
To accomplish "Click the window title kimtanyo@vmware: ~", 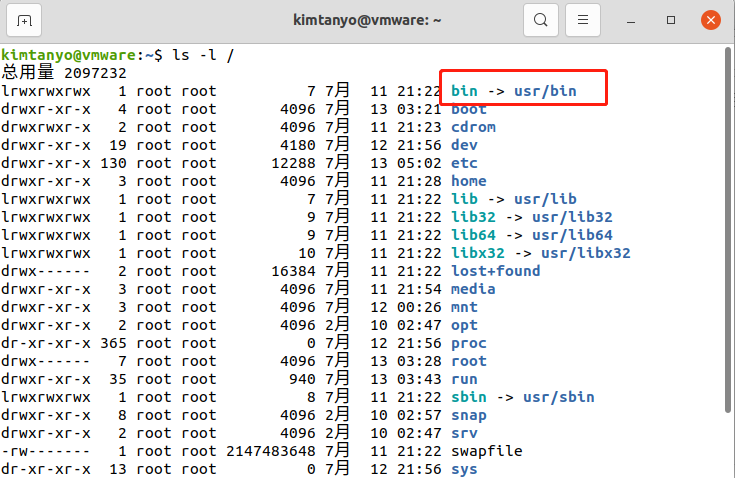I will (367, 20).
